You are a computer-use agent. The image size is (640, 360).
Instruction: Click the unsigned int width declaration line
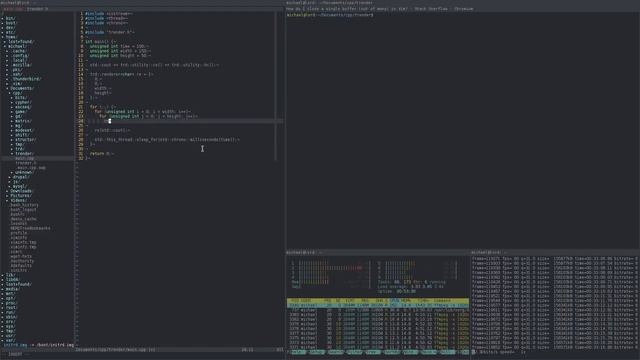[120, 51]
